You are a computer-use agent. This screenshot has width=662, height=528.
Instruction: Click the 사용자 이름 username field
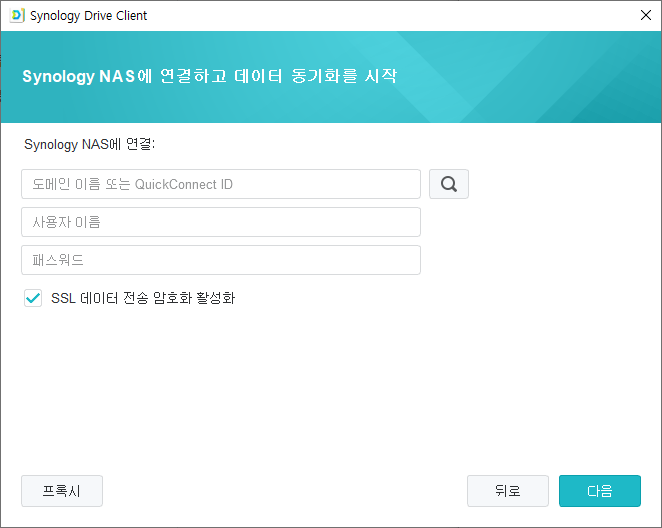click(x=221, y=222)
